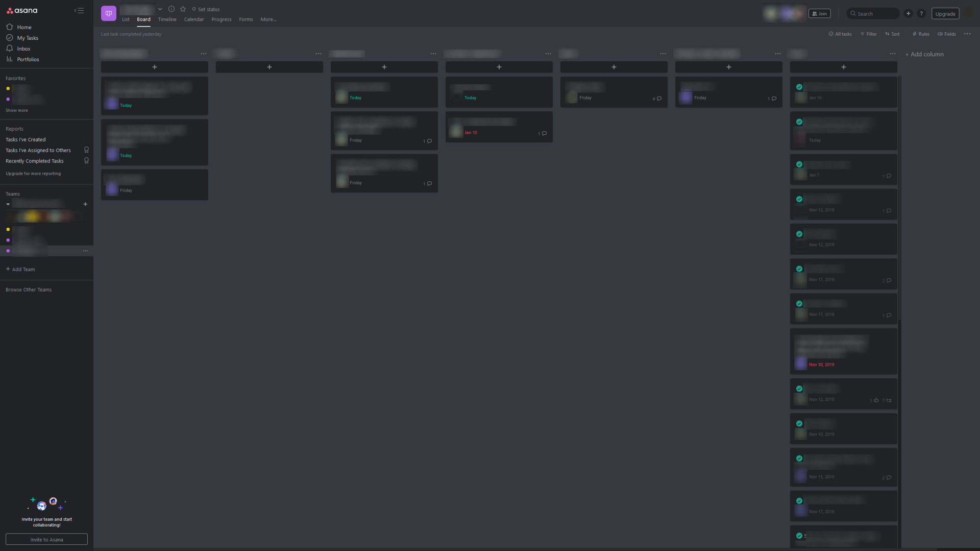Open the Inbox from the sidebar
The image size is (980, 551).
(10, 49)
